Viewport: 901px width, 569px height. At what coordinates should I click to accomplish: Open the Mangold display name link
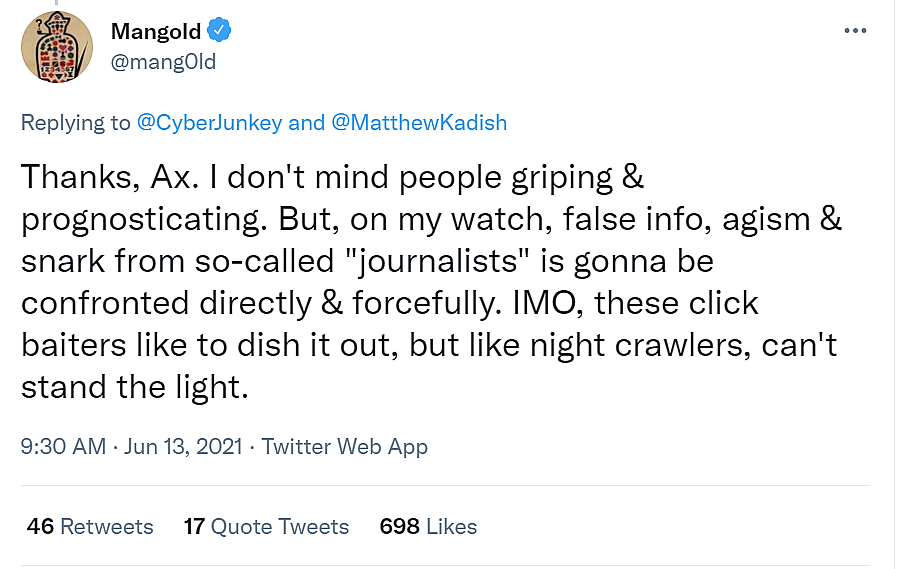click(156, 31)
